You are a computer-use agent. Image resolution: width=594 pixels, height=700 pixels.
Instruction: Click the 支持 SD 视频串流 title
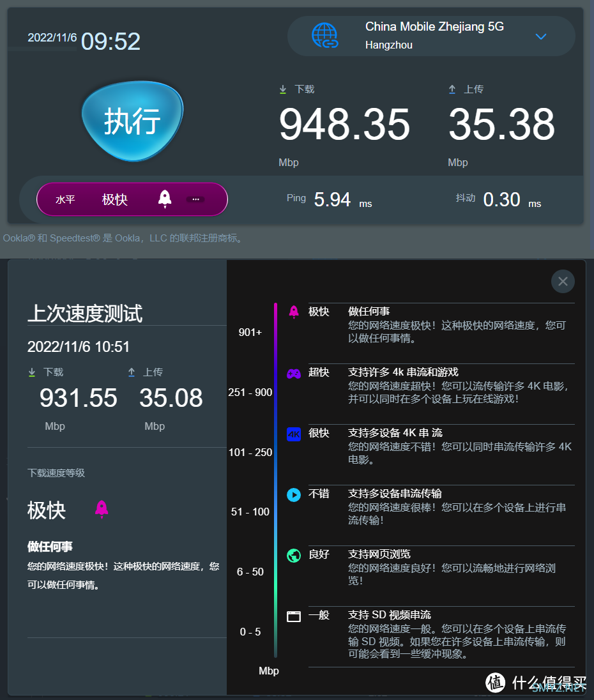click(x=390, y=615)
